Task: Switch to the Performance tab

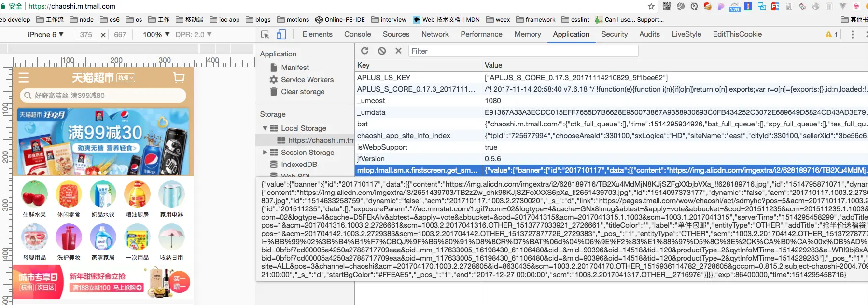Action: [x=481, y=34]
